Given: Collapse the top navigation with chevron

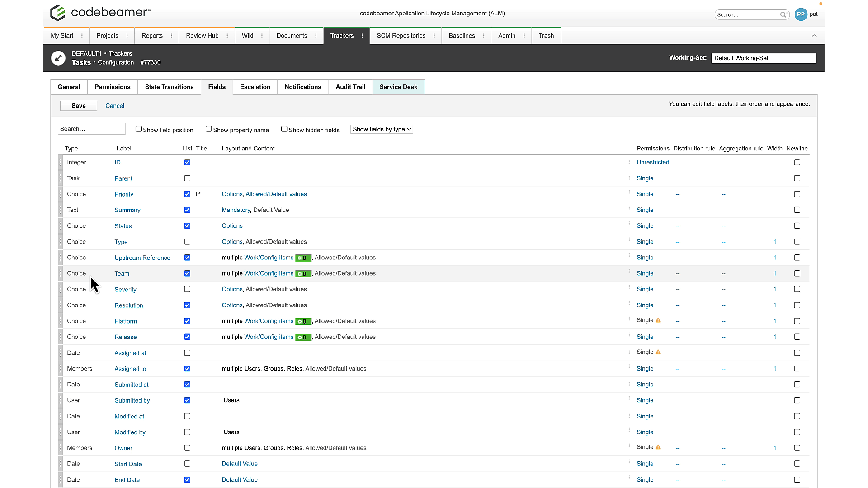Looking at the screenshot, I should pyautogui.click(x=814, y=36).
